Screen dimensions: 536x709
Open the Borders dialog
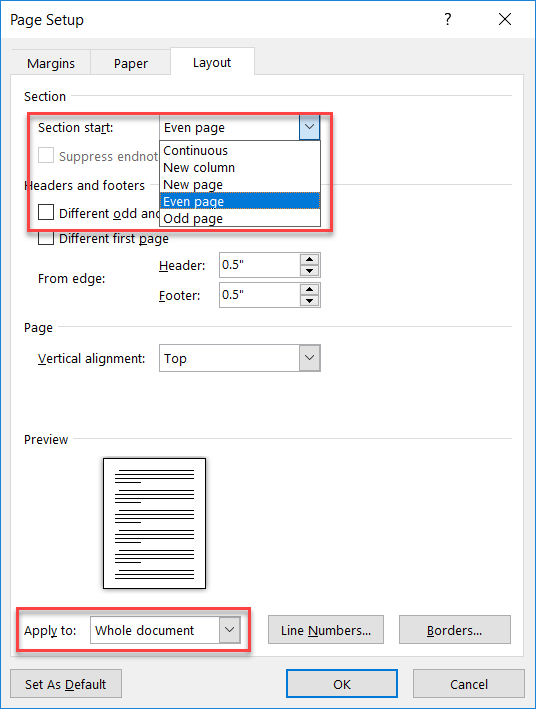455,630
